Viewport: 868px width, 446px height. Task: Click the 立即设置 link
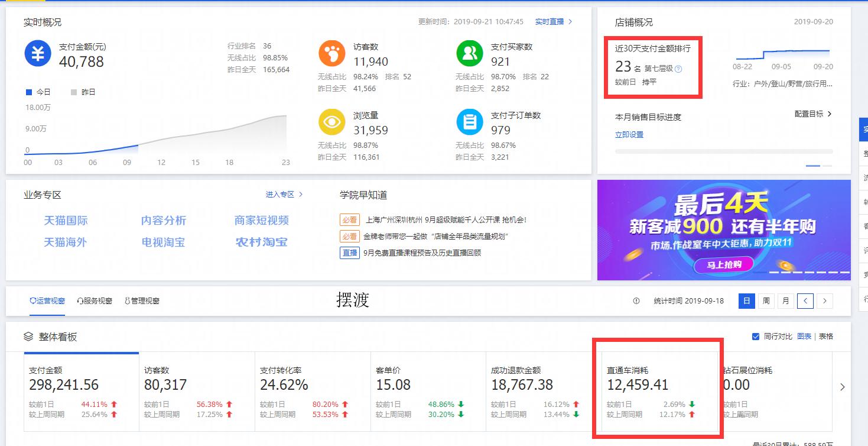pyautogui.click(x=630, y=134)
